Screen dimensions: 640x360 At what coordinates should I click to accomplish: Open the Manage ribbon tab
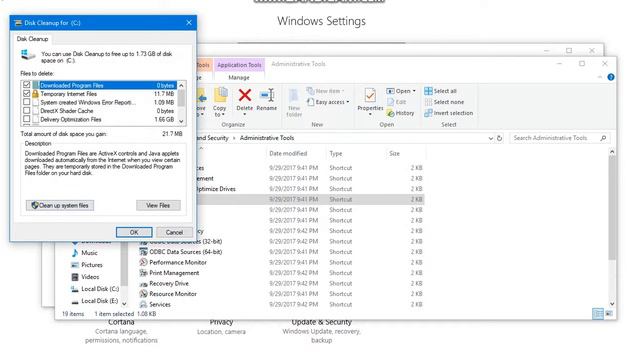pyautogui.click(x=239, y=78)
